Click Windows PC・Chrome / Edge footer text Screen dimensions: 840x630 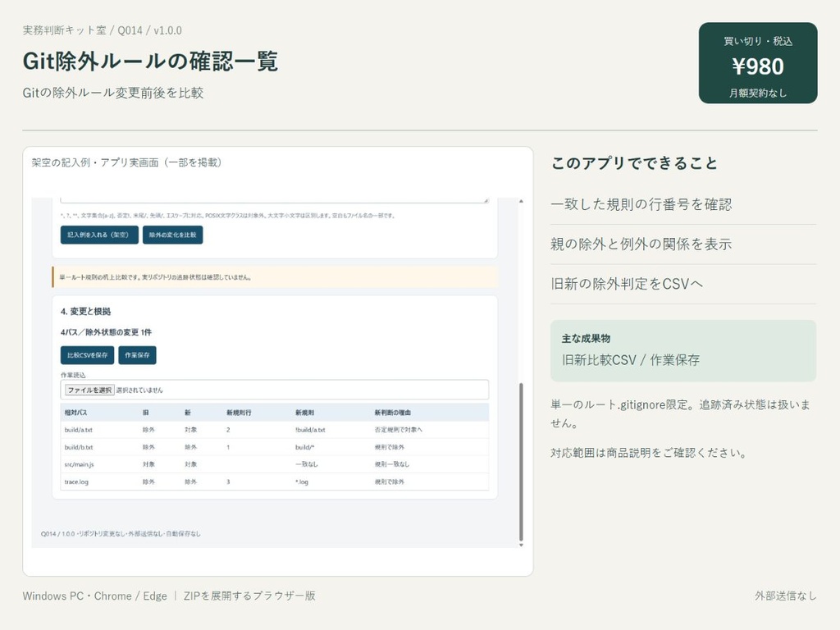(x=95, y=596)
